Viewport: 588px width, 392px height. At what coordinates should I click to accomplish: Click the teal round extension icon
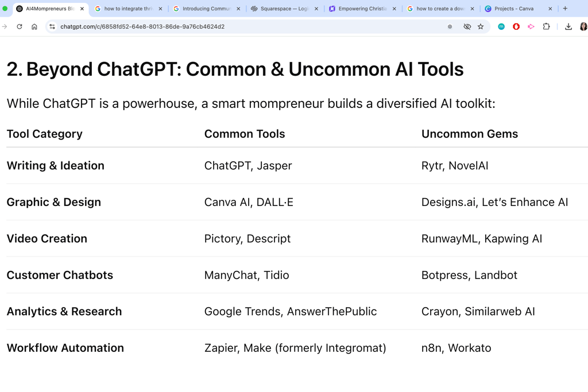(x=501, y=26)
